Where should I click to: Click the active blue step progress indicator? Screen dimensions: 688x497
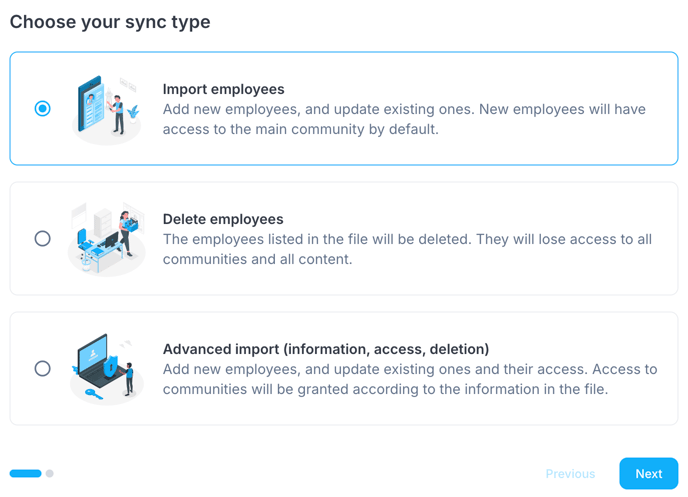point(26,474)
